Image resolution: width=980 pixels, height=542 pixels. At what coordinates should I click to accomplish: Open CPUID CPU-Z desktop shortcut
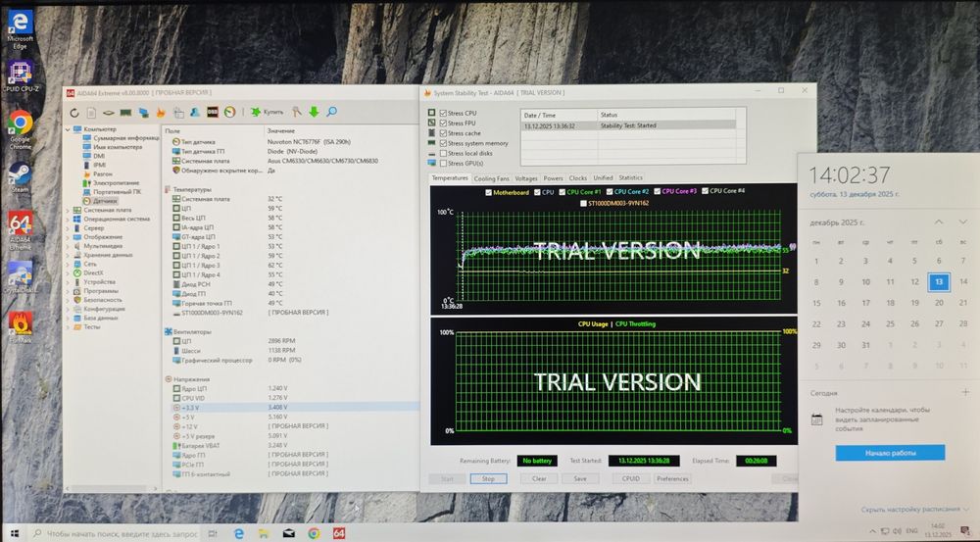21,76
